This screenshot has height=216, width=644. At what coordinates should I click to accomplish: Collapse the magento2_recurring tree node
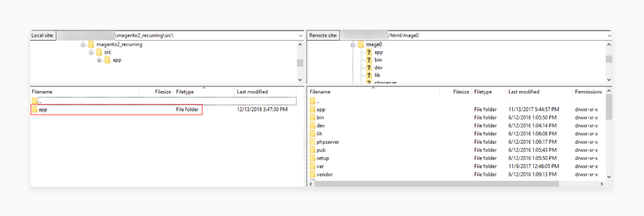[x=83, y=45]
